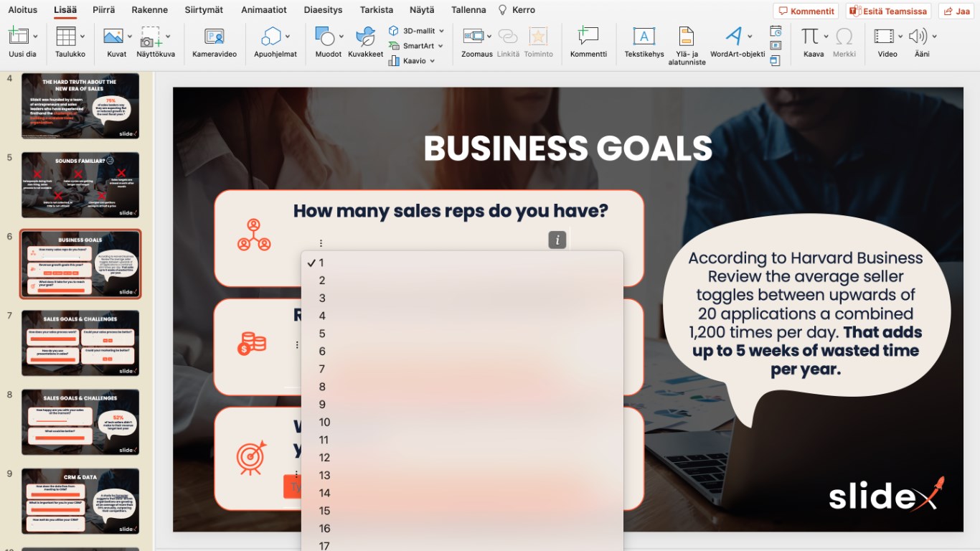
Task: Select slide 9 CRM & Data thumbnail
Action: (80, 501)
